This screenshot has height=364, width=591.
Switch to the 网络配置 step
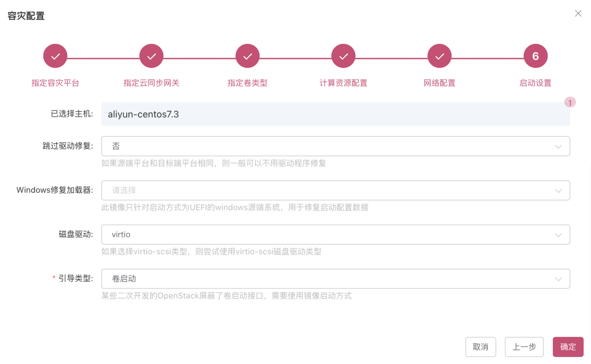(439, 83)
